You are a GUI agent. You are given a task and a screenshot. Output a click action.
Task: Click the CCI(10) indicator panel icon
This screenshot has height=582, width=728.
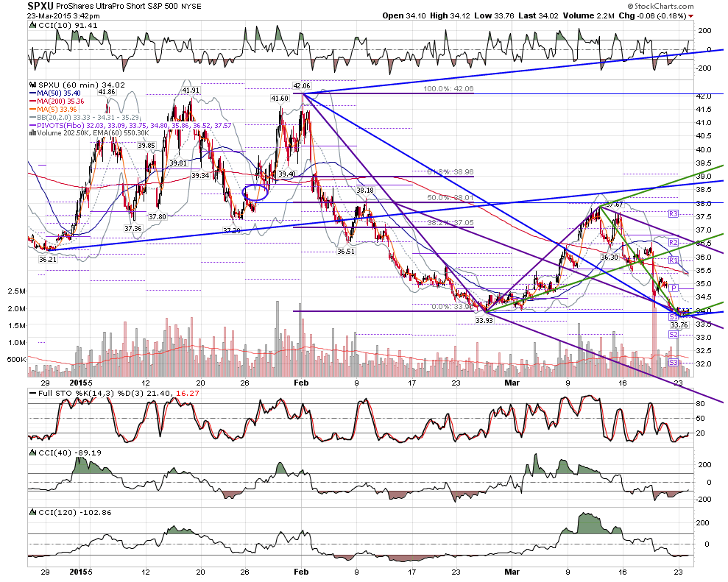tap(32, 26)
